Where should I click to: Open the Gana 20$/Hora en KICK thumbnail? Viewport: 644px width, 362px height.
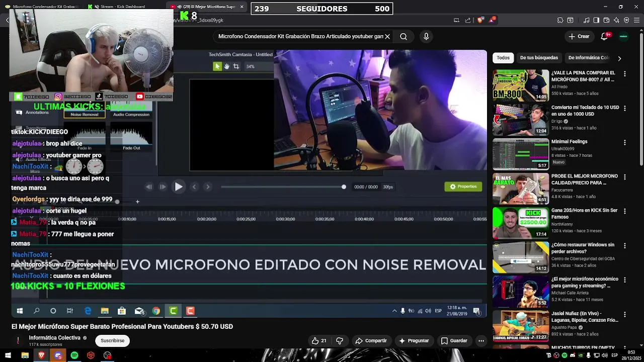coord(520,223)
